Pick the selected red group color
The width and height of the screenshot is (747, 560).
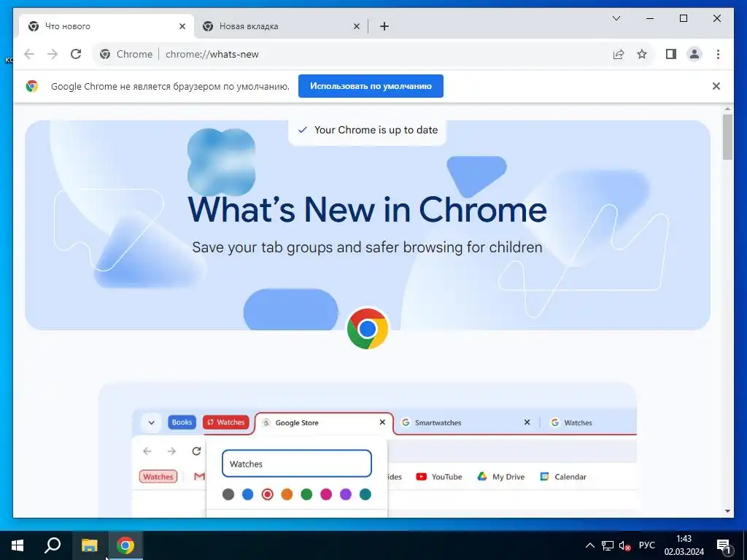[267, 494]
